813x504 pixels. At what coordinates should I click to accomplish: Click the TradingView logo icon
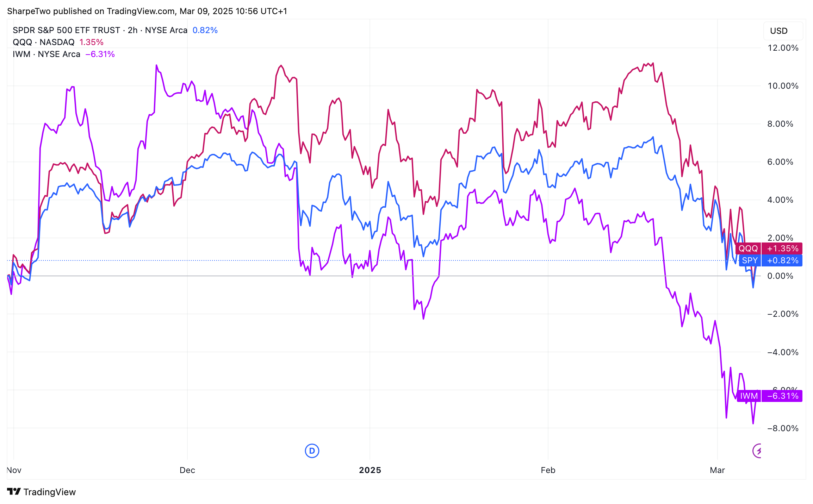[x=14, y=492]
